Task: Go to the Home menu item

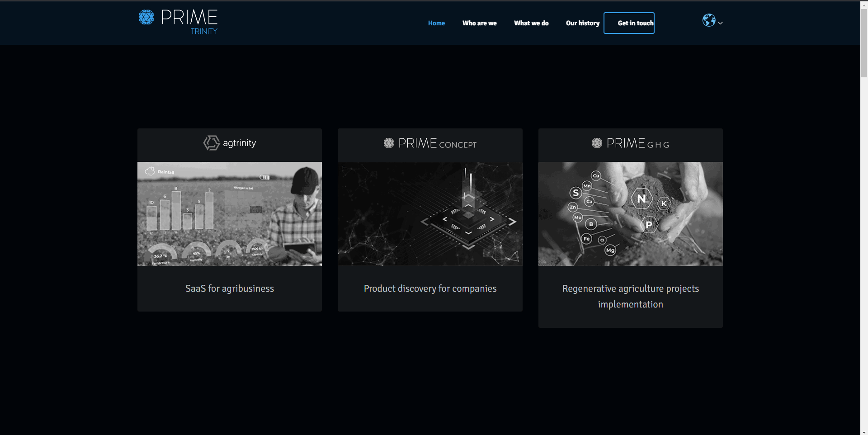Action: pos(436,23)
